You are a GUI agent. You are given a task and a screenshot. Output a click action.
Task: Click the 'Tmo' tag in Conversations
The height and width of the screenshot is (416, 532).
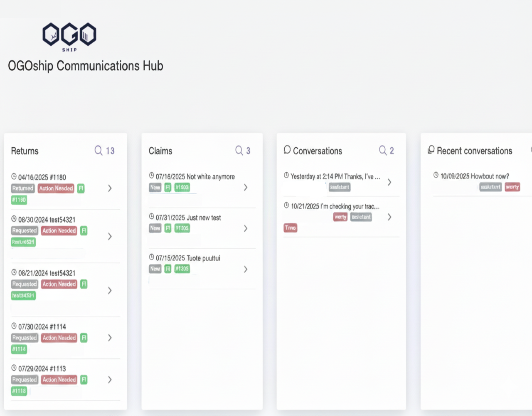click(x=291, y=228)
